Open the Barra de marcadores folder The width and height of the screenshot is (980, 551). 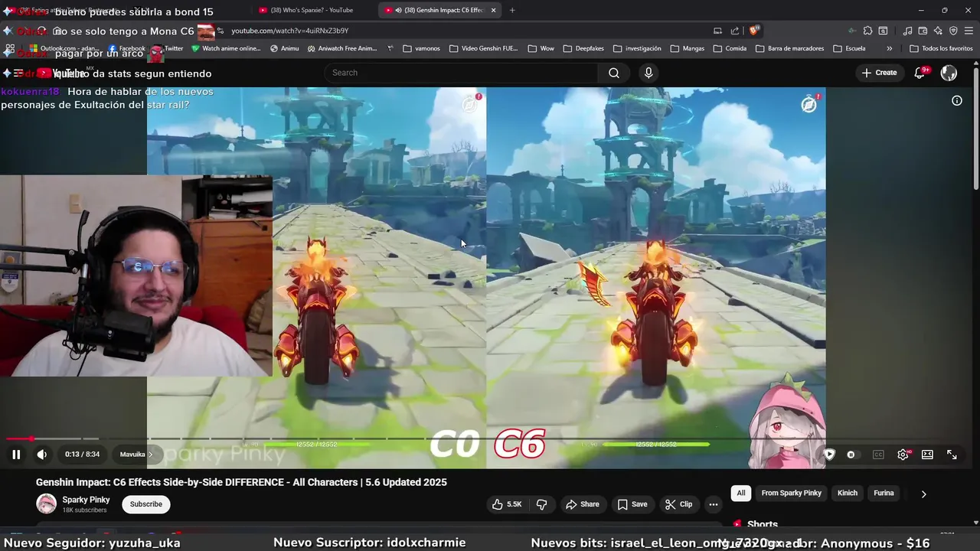(790, 48)
